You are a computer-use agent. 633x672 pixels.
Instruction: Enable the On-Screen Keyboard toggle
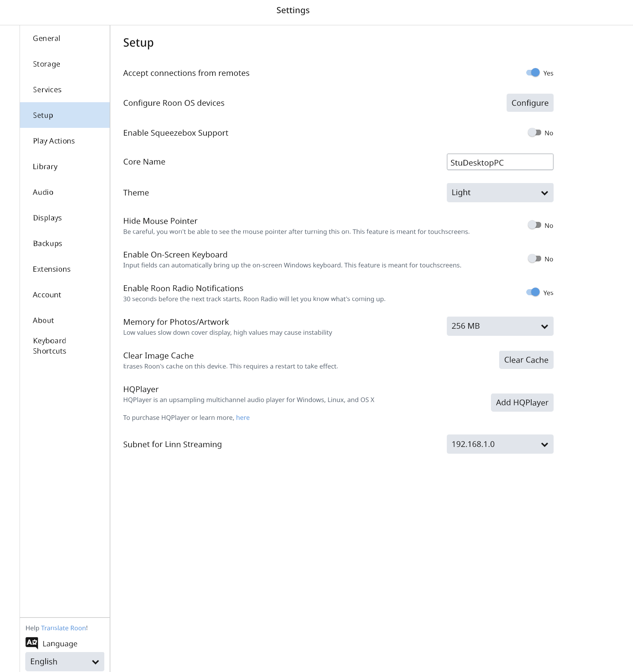pos(534,259)
